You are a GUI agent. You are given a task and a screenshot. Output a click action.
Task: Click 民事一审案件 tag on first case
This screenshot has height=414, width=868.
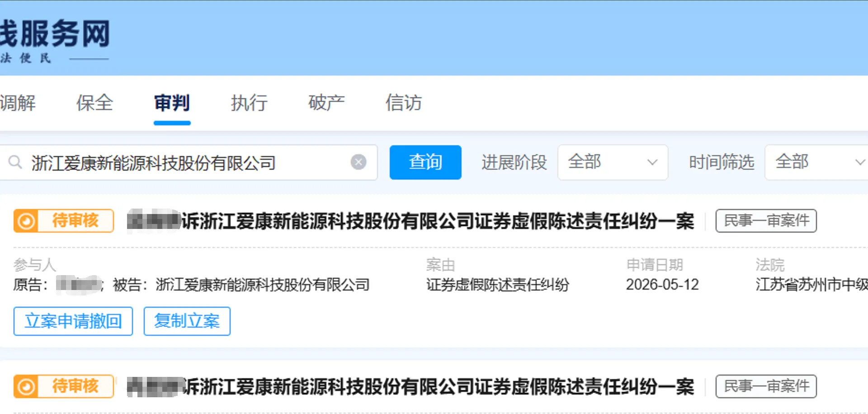coord(766,221)
